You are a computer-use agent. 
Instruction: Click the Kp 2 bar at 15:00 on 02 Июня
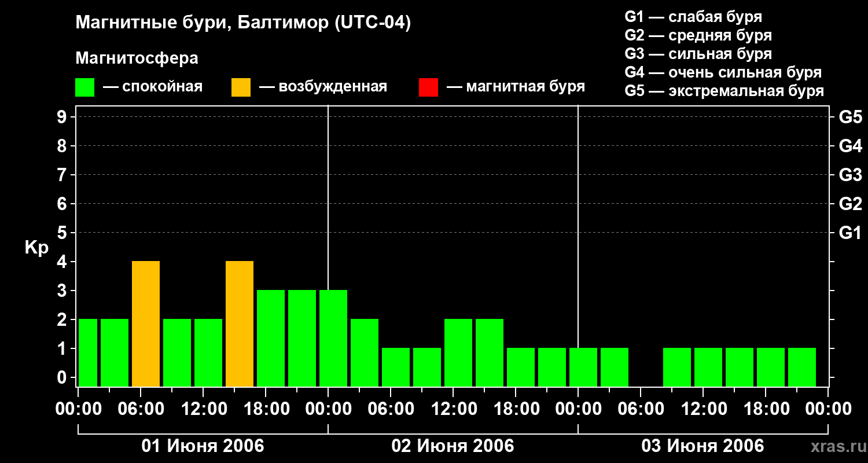pyautogui.click(x=490, y=353)
